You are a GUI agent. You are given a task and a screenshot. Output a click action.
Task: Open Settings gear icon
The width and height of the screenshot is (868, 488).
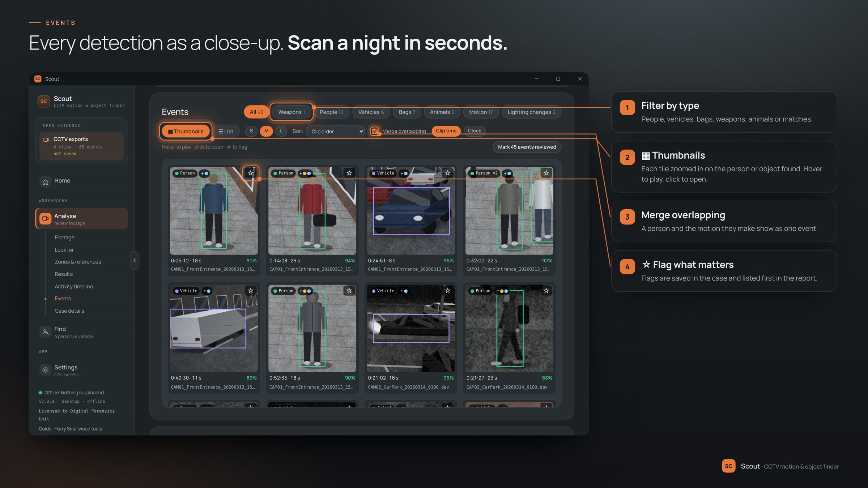pos(45,370)
